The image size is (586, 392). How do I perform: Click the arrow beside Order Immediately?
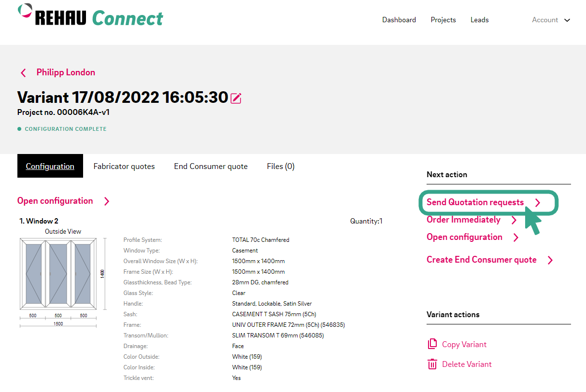click(x=514, y=220)
